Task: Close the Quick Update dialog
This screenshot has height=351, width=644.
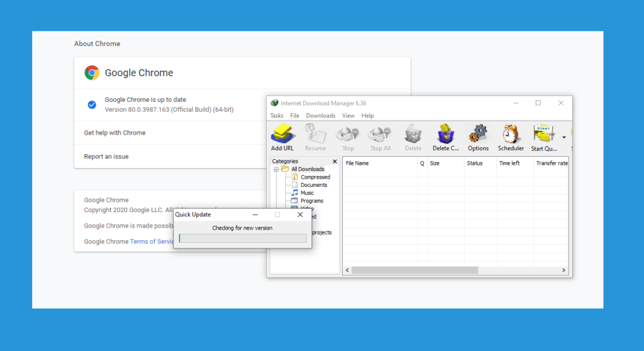Action: click(300, 214)
